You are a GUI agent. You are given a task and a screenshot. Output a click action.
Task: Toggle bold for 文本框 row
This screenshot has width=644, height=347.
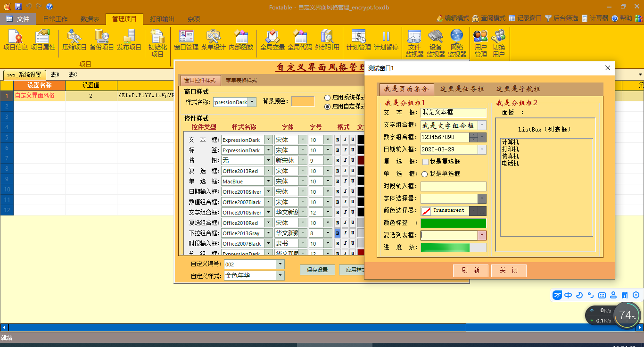point(338,140)
